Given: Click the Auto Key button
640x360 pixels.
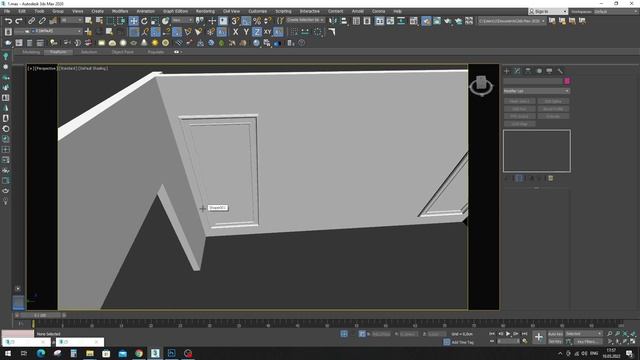Looking at the screenshot, I should point(555,334).
